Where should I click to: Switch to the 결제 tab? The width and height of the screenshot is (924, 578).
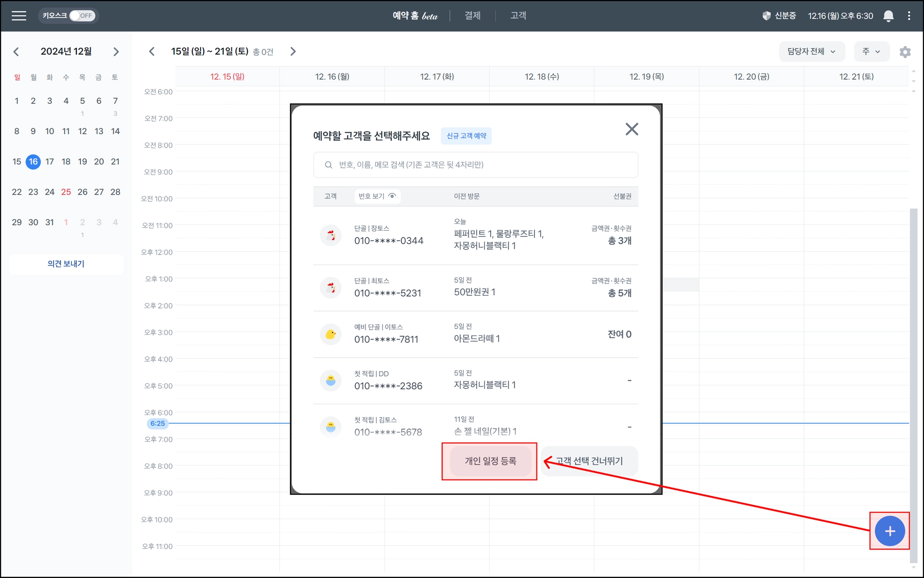(x=472, y=16)
